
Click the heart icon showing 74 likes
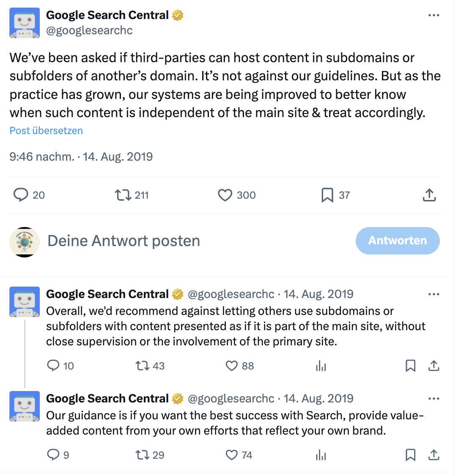(231, 455)
